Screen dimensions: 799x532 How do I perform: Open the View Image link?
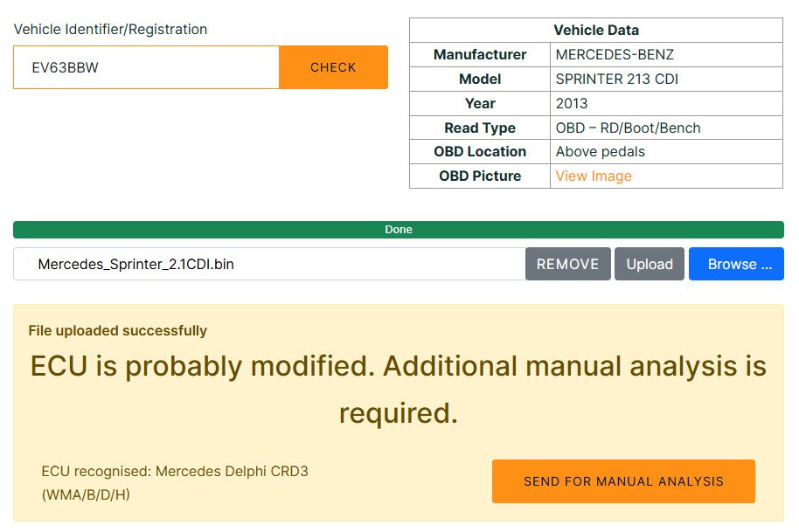click(593, 176)
